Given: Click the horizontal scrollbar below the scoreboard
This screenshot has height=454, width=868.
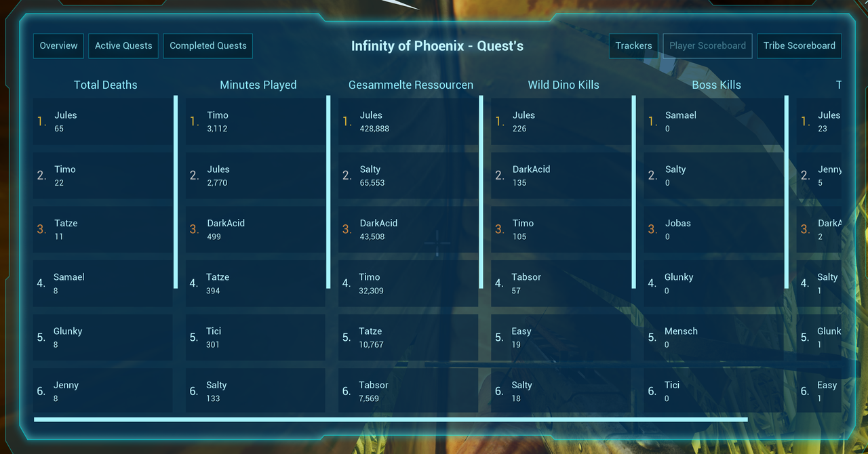Looking at the screenshot, I should point(391,419).
